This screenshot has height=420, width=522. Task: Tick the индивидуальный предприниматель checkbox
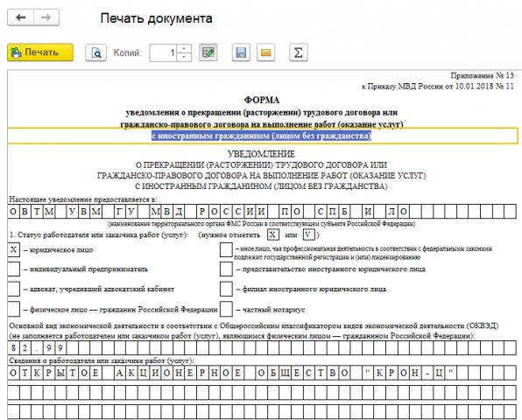[13, 269]
